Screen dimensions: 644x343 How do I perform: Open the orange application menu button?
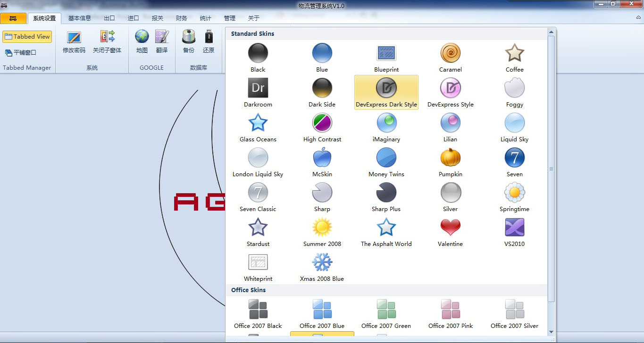[13, 18]
